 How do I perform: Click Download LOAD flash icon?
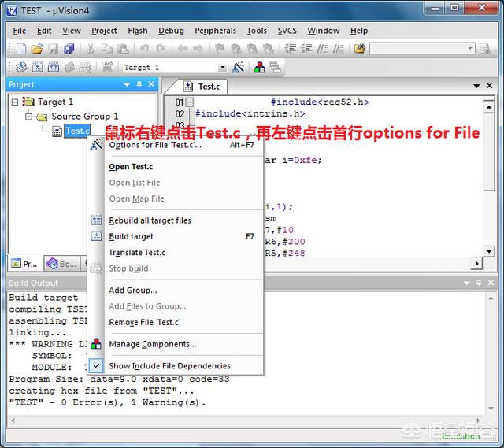[107, 67]
